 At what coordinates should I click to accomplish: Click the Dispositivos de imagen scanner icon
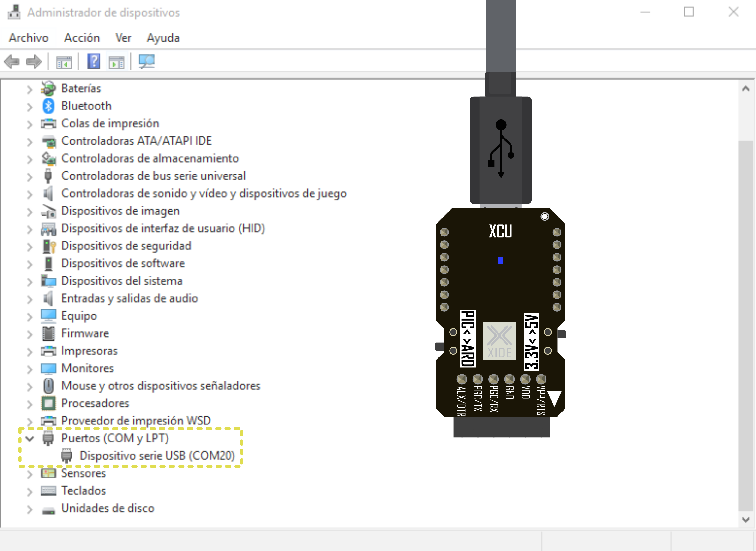(x=49, y=211)
